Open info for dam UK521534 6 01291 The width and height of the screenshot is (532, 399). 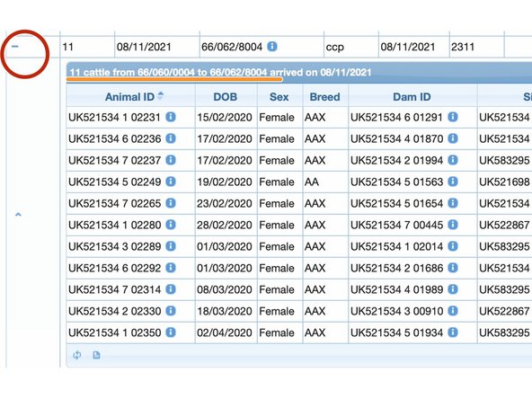(x=453, y=117)
